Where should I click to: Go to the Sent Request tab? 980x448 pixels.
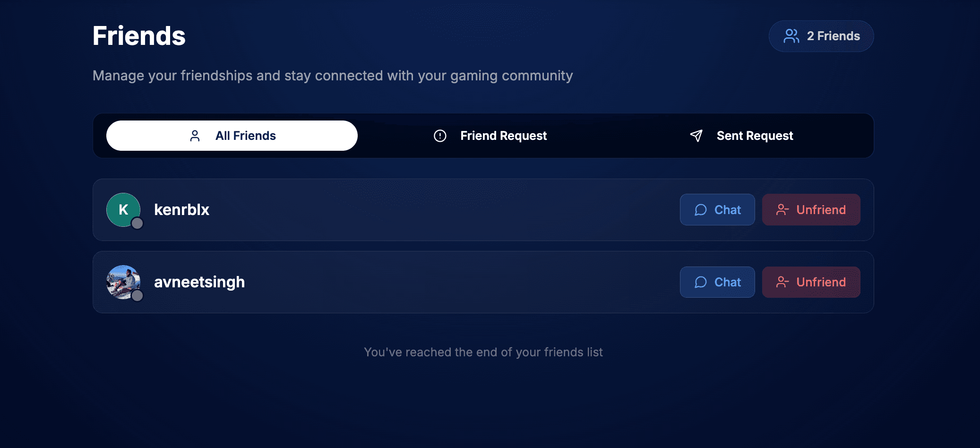tap(741, 136)
